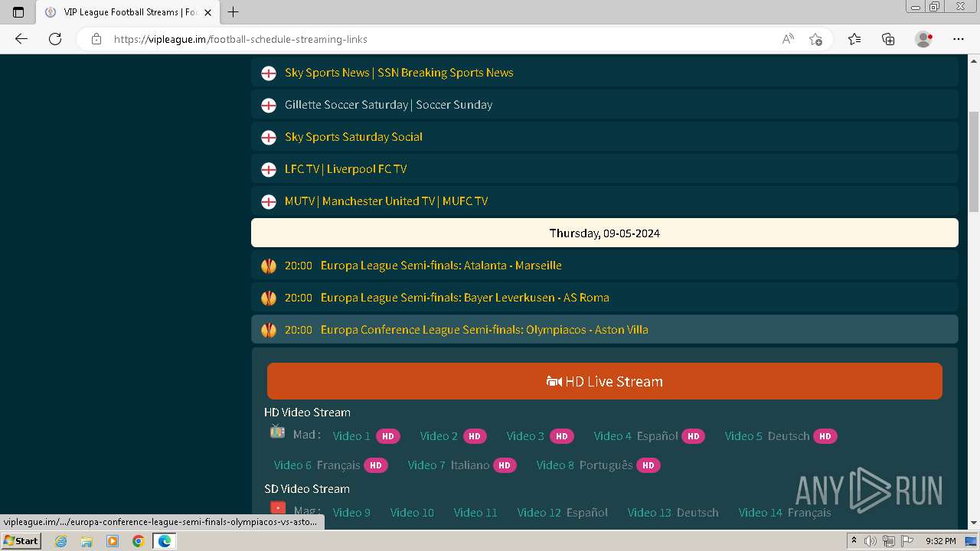
Task: Open the Collections icon
Action: point(888,39)
